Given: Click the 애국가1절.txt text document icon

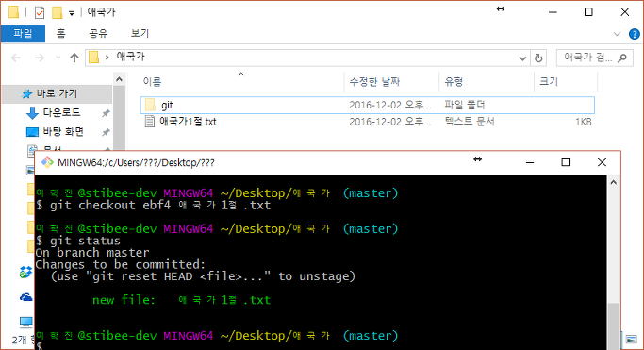Looking at the screenshot, I should point(150,122).
